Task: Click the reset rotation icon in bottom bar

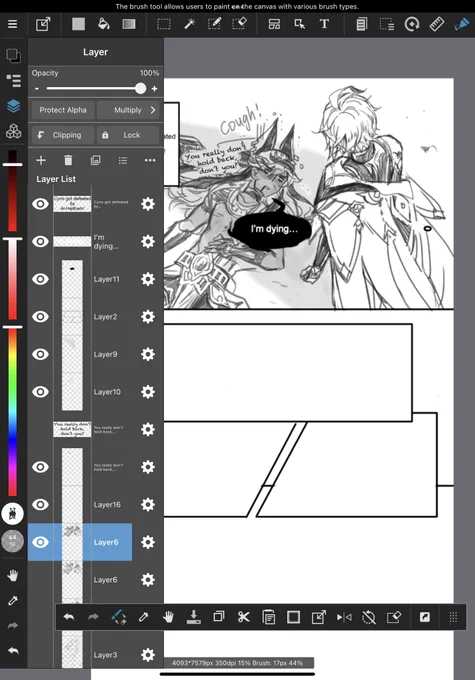Action: click(x=369, y=617)
